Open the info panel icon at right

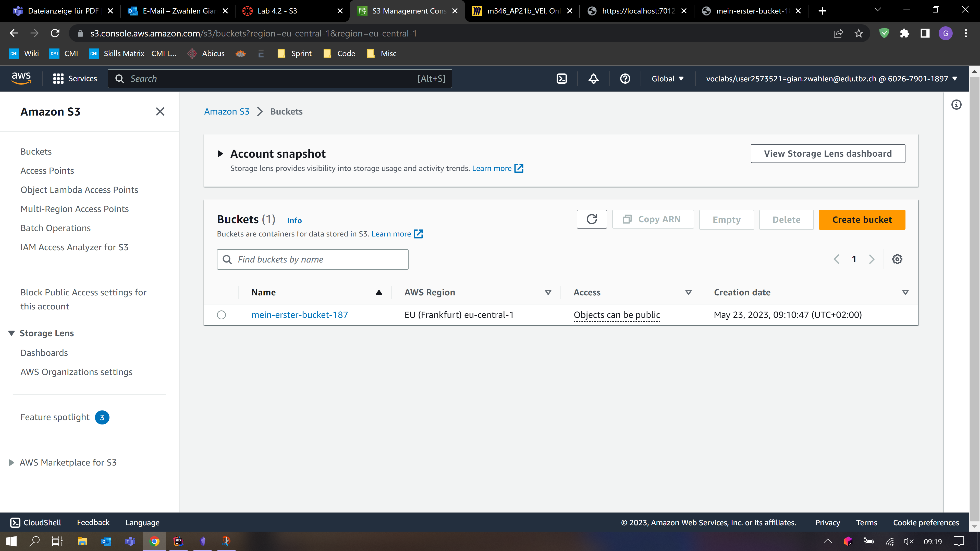tap(956, 105)
